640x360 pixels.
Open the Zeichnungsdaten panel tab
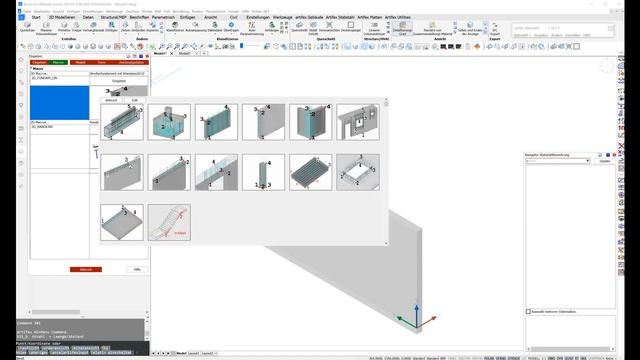point(132,62)
